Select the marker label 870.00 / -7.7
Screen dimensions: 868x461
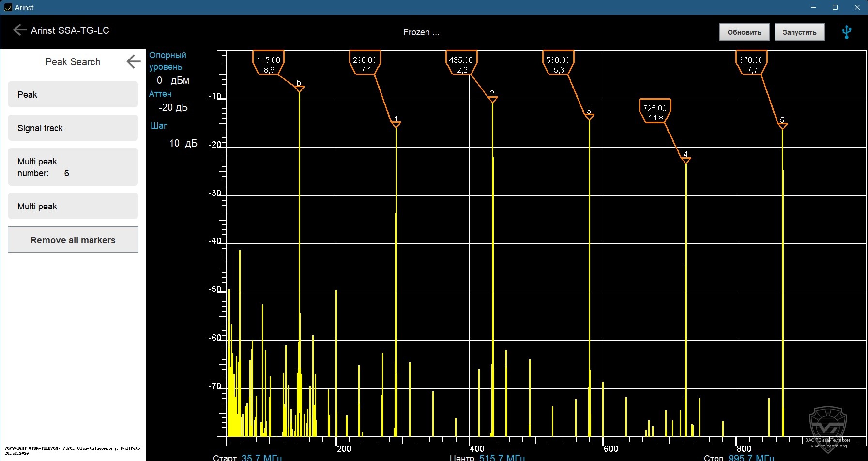pyautogui.click(x=751, y=63)
